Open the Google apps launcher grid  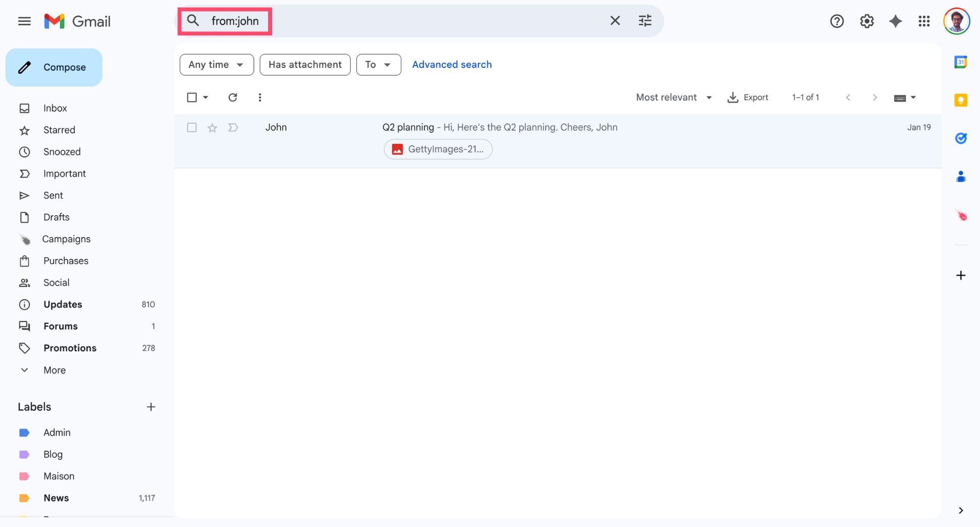[924, 21]
